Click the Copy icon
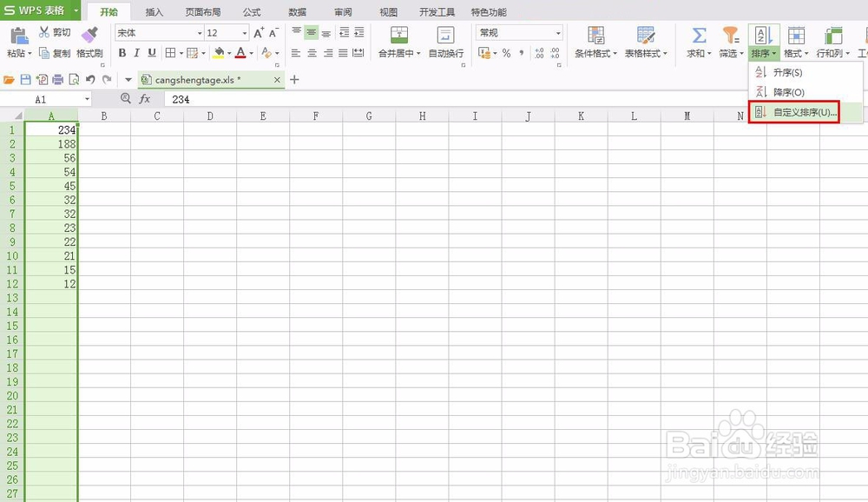868x502 pixels. (44, 53)
